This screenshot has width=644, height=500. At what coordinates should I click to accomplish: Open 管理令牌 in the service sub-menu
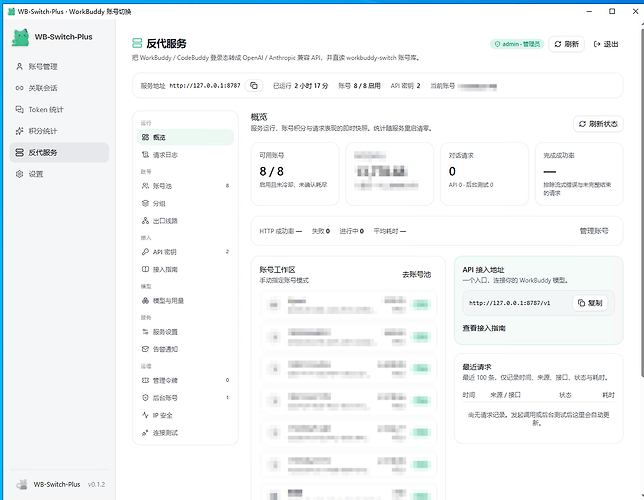point(185,380)
